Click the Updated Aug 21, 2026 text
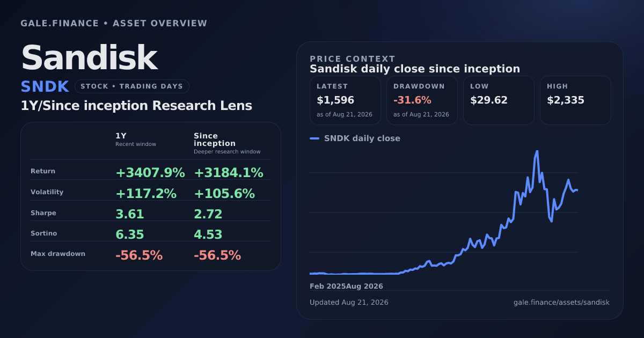 click(x=349, y=302)
